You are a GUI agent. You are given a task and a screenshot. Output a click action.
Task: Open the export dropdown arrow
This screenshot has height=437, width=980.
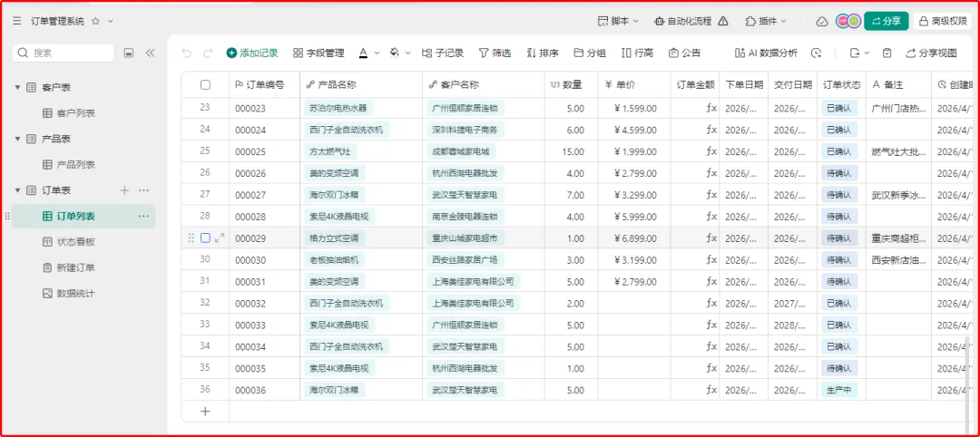coord(867,53)
